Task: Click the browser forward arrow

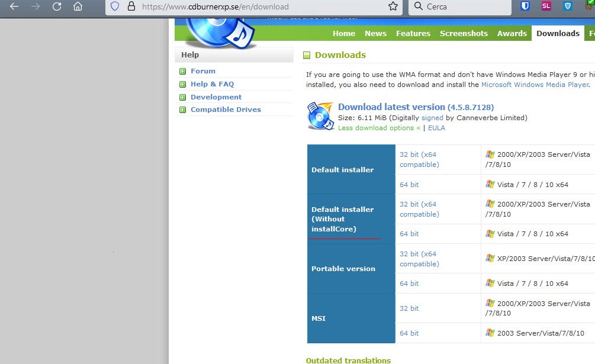Action: (36, 7)
